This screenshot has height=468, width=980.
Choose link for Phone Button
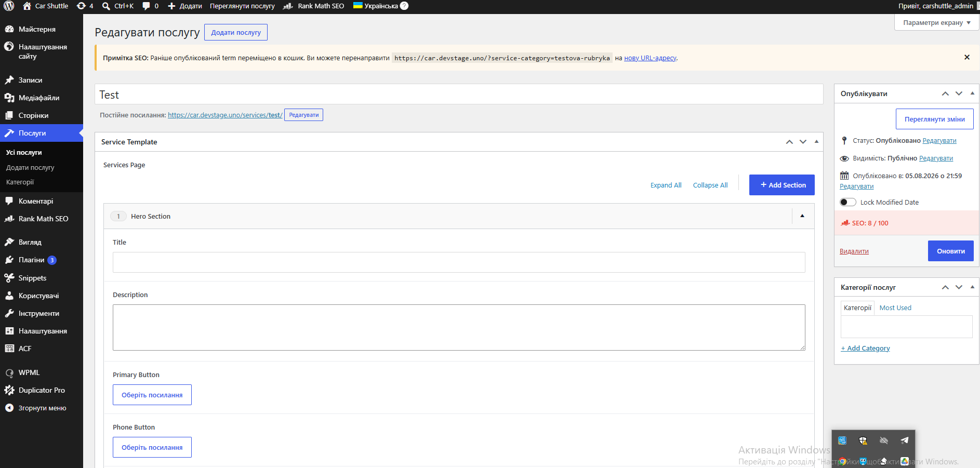[152, 447]
